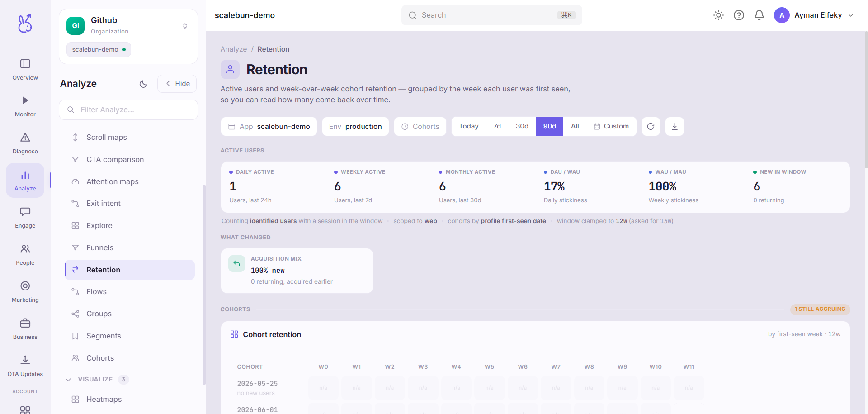Click the Ayman Elfeky avatar
Screen dimensions: 868x414
coord(782,15)
